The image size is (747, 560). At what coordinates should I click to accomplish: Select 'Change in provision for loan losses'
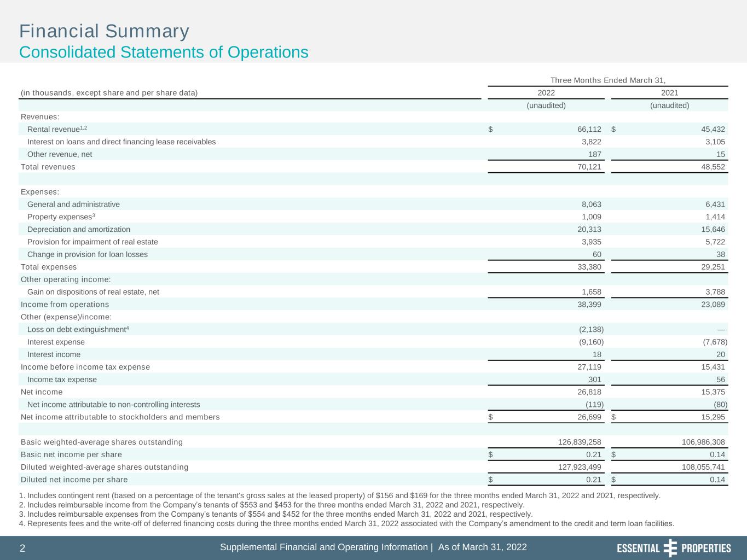tap(88, 254)
